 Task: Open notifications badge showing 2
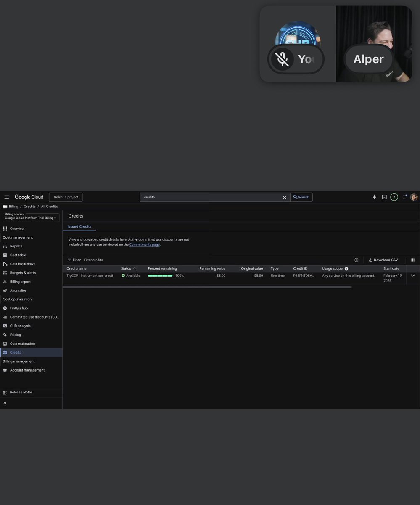(x=394, y=197)
